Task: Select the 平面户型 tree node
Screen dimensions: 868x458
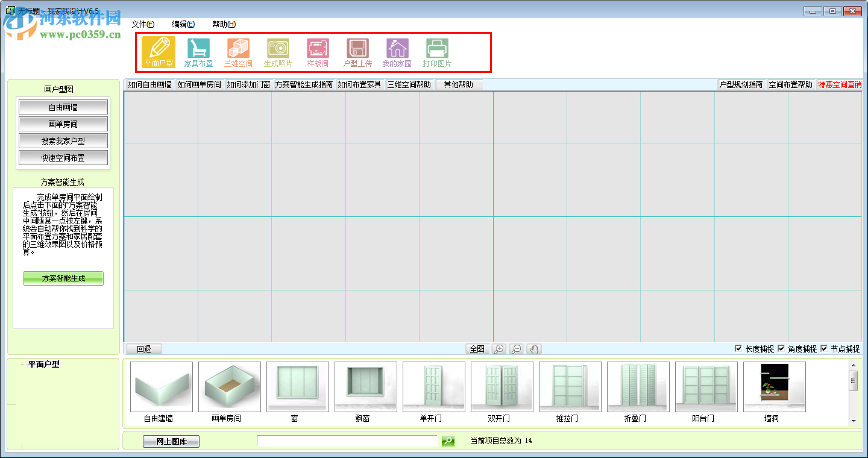Action: (44, 364)
